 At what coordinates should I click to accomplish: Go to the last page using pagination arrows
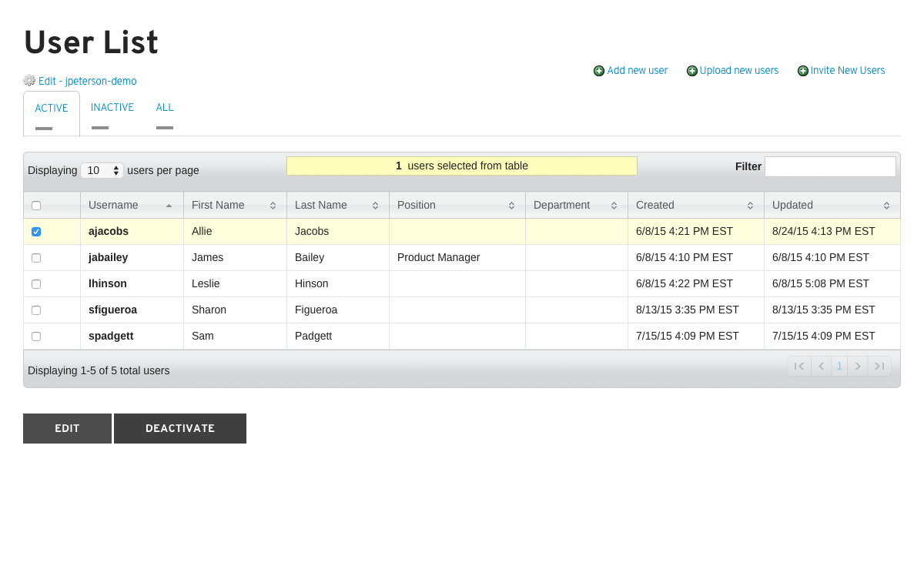pos(879,366)
